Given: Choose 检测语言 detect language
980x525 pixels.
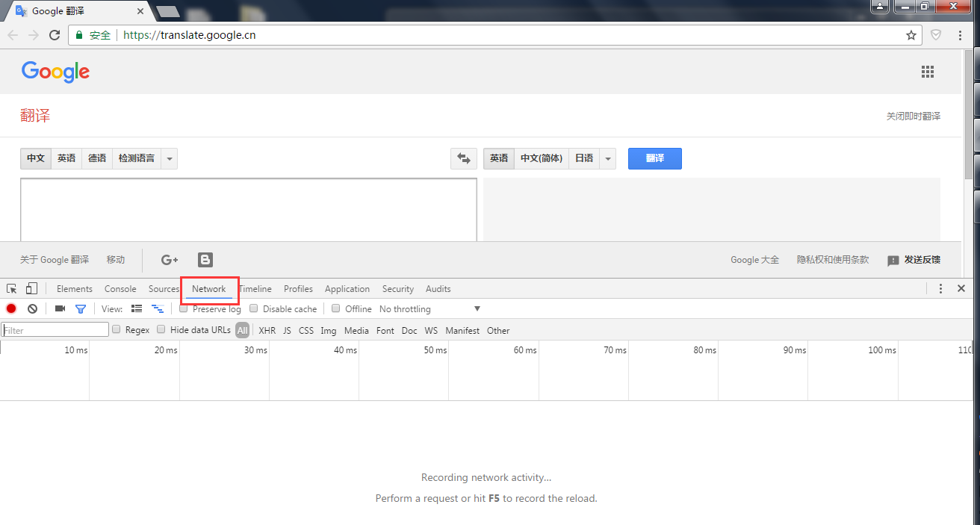Looking at the screenshot, I should [x=137, y=158].
